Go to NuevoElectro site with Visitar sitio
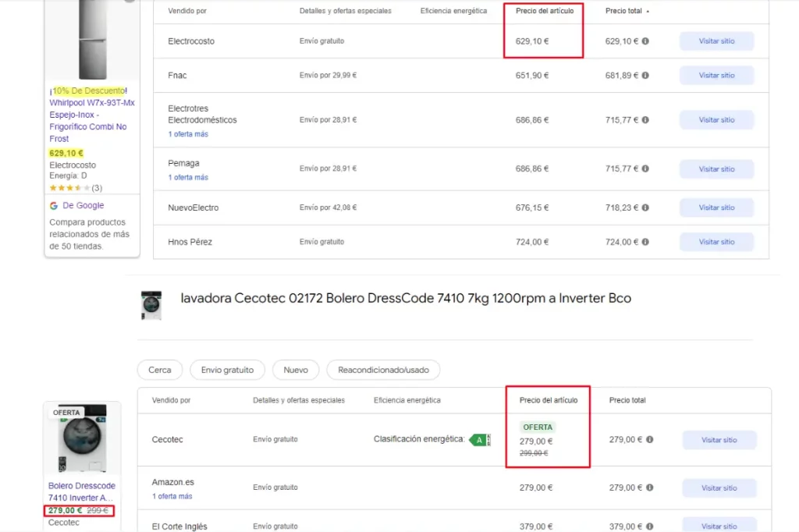The width and height of the screenshot is (799, 532). tap(716, 207)
